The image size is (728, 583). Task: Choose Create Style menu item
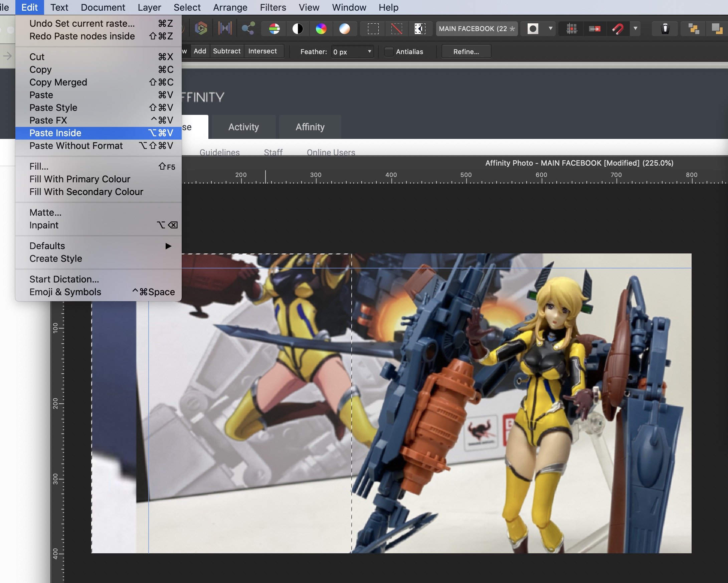click(x=99, y=258)
